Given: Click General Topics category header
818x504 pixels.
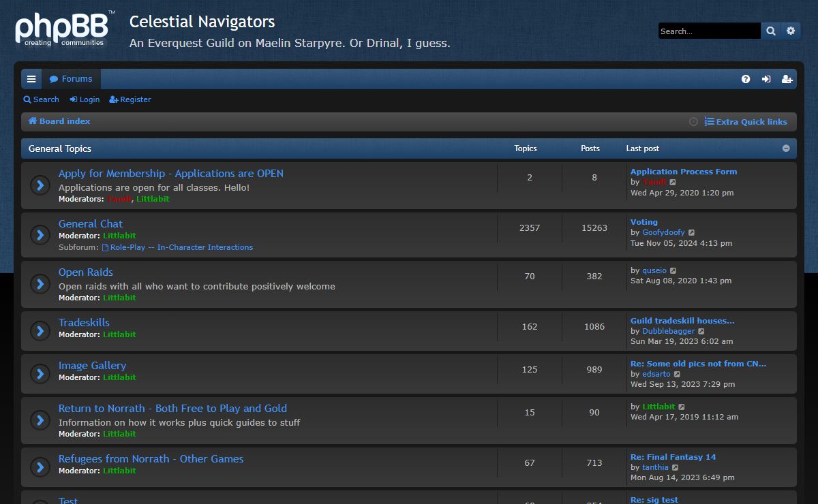Looking at the screenshot, I should pos(60,148).
